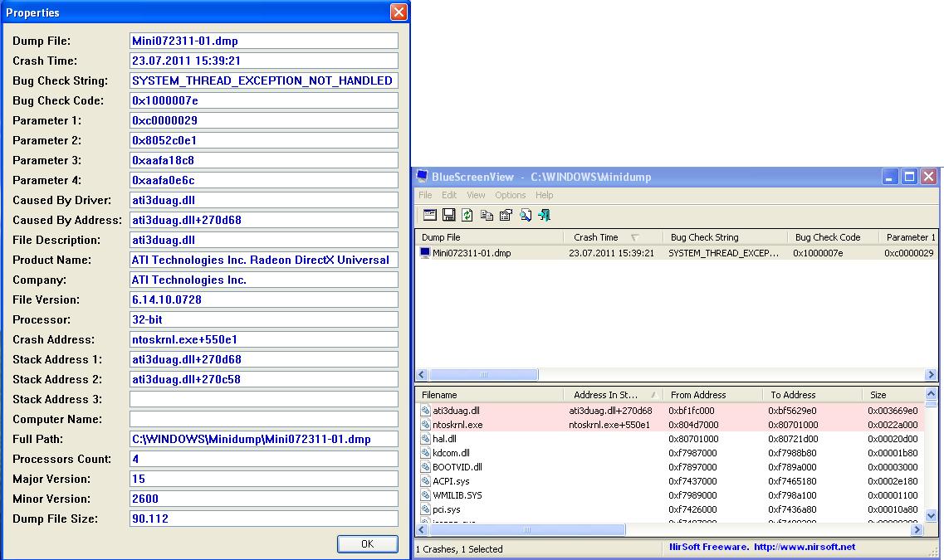Click OK in the Properties dialog
The image size is (944, 560).
click(367, 543)
